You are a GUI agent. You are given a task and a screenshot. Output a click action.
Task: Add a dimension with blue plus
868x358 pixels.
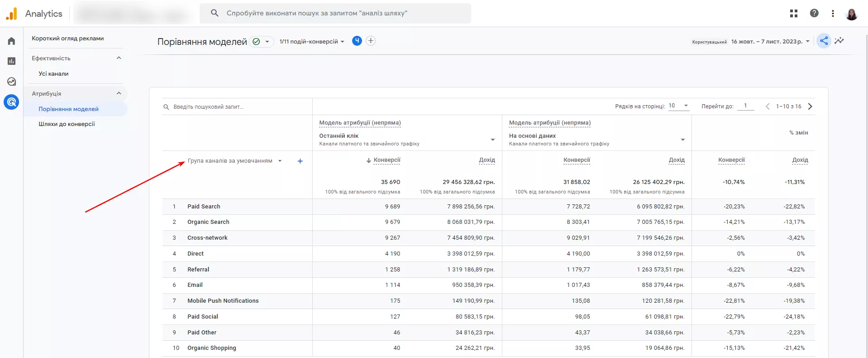[x=300, y=161]
